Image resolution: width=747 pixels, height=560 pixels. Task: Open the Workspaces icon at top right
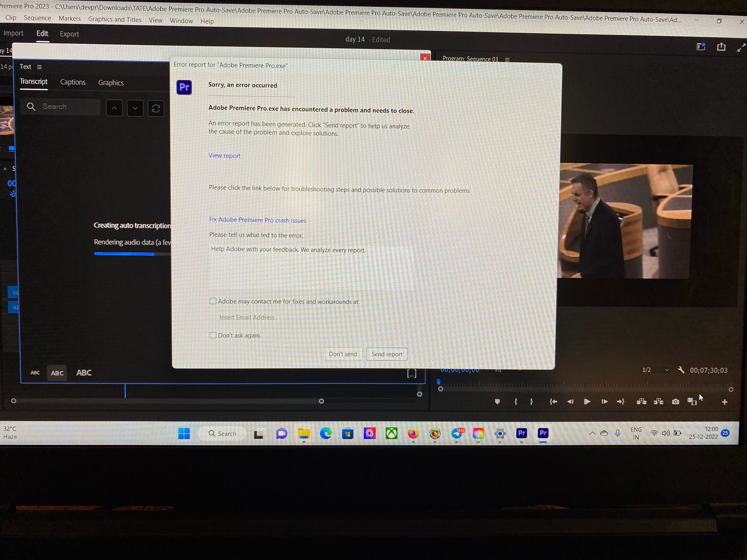coord(701,47)
